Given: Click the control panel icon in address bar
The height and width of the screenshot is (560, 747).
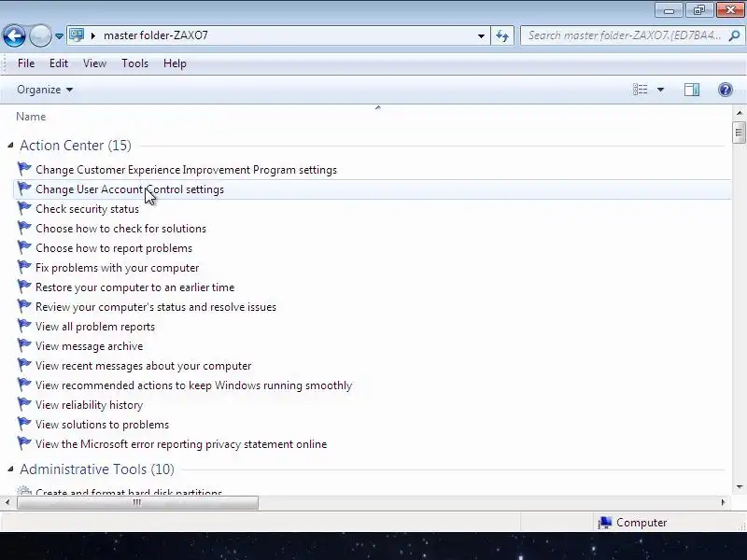Looking at the screenshot, I should coord(77,35).
